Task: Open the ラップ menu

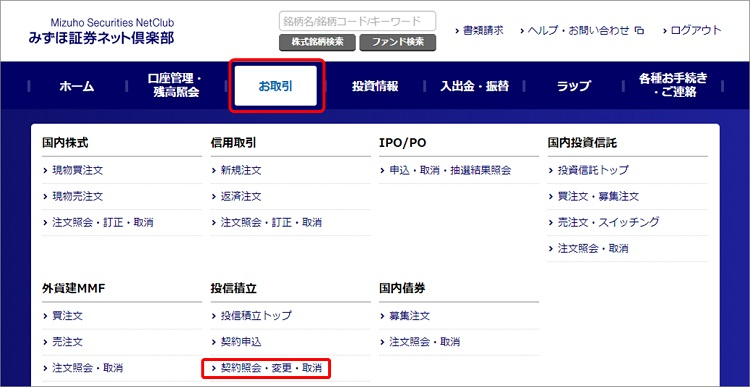Action: click(x=574, y=86)
